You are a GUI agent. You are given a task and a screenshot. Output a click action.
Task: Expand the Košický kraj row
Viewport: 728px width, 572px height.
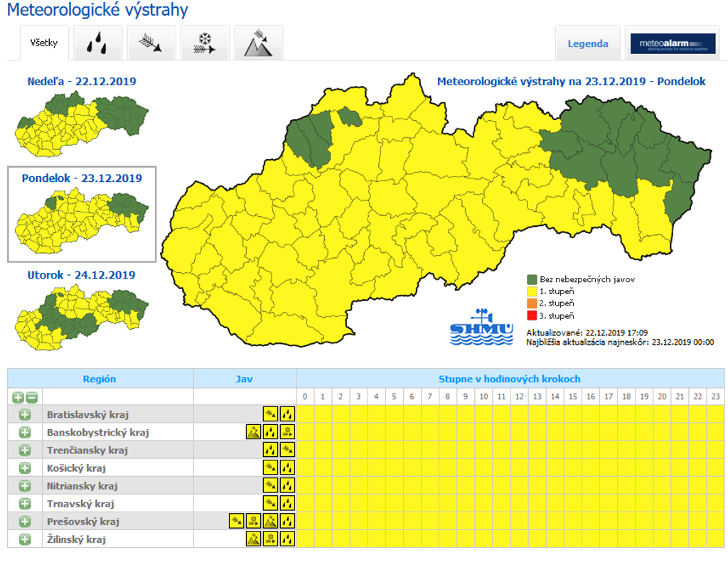point(25,468)
